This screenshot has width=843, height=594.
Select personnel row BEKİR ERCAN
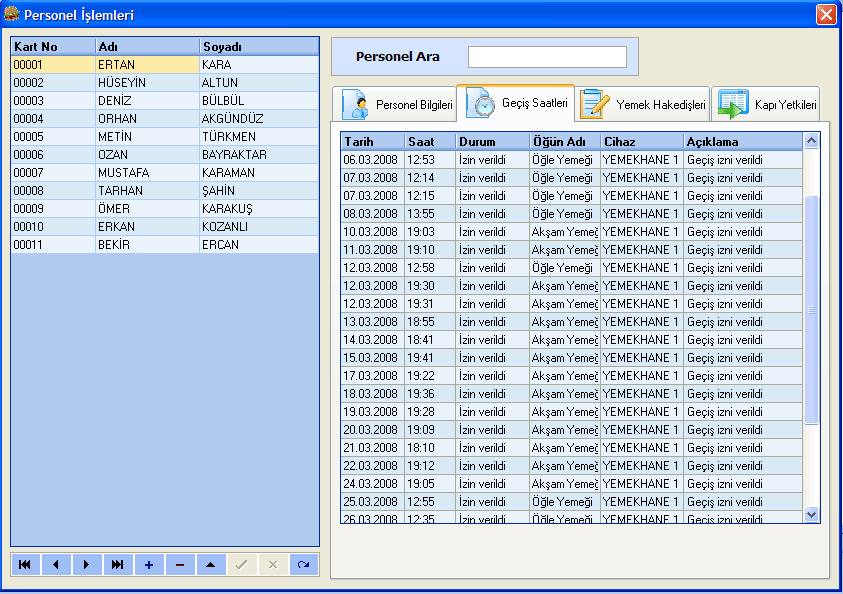[164, 245]
